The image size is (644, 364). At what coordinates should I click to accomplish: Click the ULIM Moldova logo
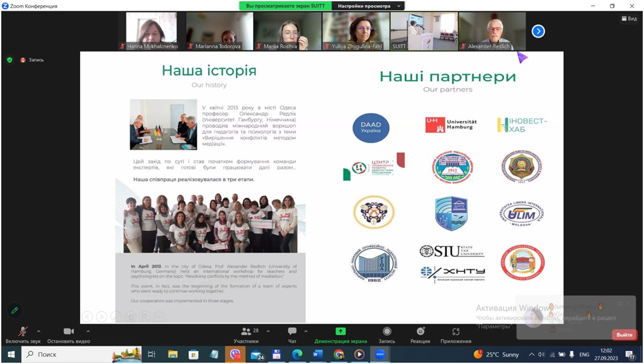click(521, 213)
